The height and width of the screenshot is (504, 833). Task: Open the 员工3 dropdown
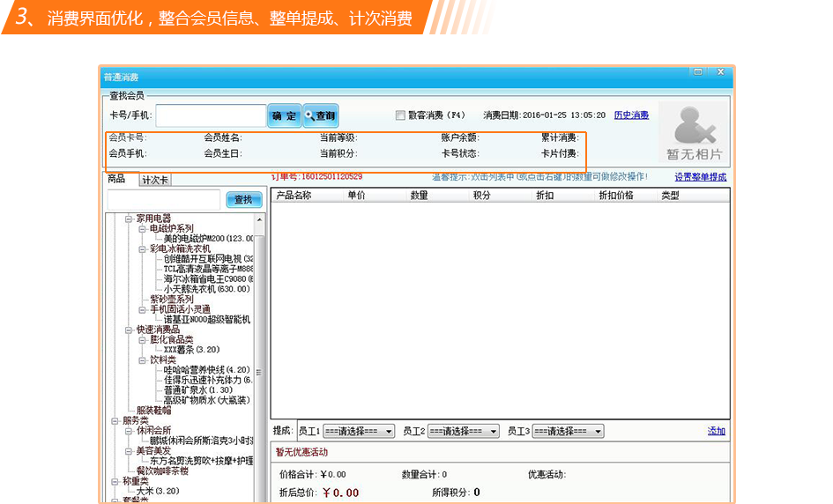[x=568, y=431]
